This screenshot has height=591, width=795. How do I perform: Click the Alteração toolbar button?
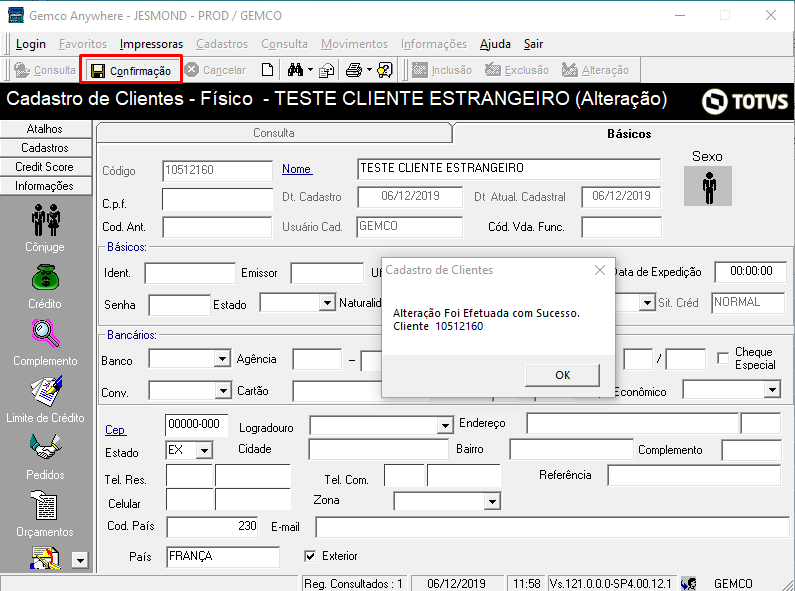(595, 70)
